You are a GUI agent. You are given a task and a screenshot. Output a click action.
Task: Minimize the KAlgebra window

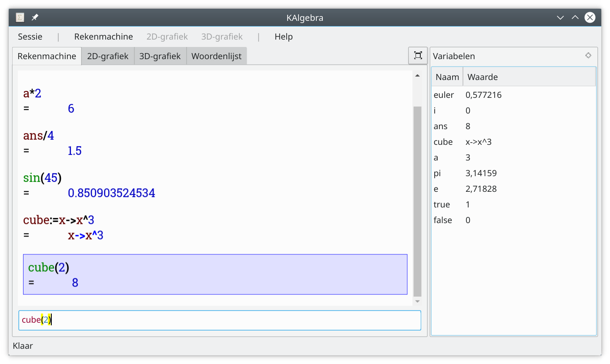(x=560, y=17)
